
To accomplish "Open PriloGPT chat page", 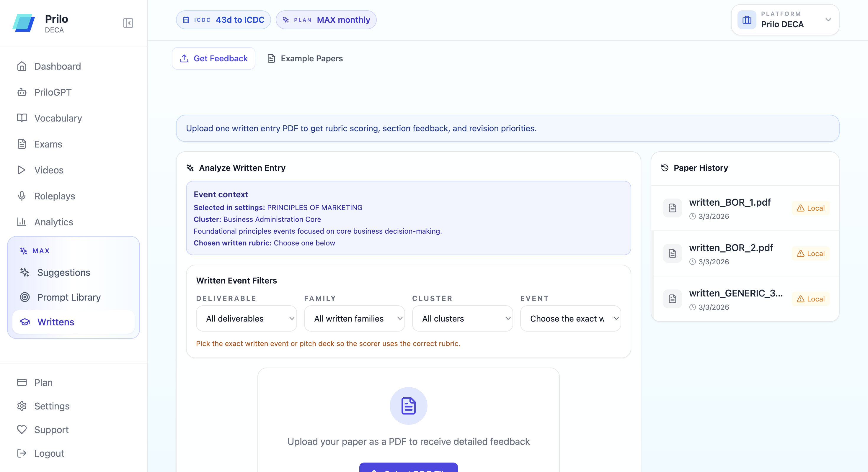I will tap(74, 92).
